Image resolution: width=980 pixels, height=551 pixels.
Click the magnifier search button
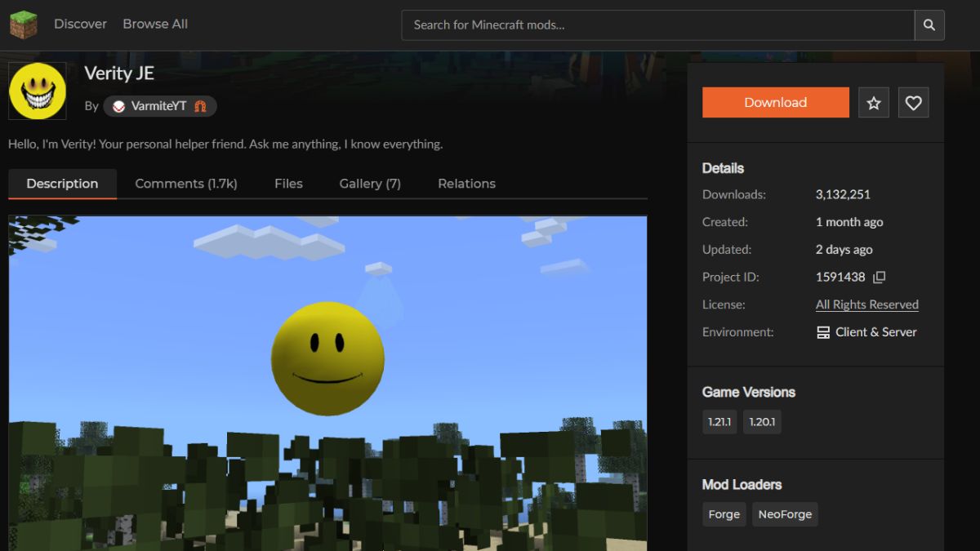[x=929, y=25]
